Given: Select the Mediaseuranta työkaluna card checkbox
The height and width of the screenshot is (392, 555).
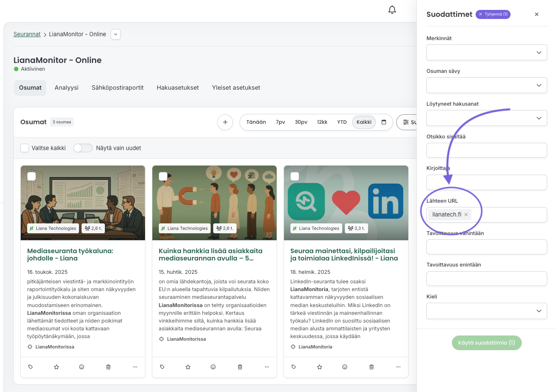Looking at the screenshot, I should click(x=32, y=176).
